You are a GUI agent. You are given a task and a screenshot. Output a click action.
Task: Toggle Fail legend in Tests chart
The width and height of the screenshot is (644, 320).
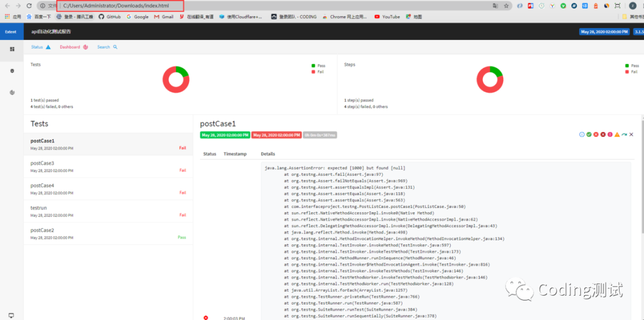click(318, 72)
